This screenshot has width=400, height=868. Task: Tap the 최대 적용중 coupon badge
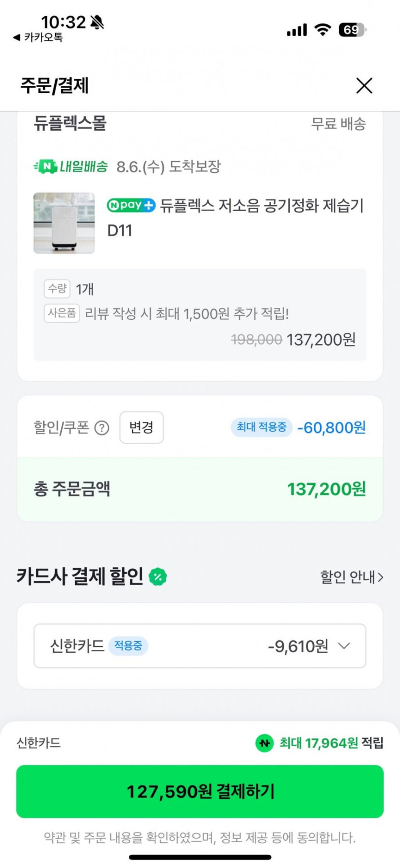point(261,427)
